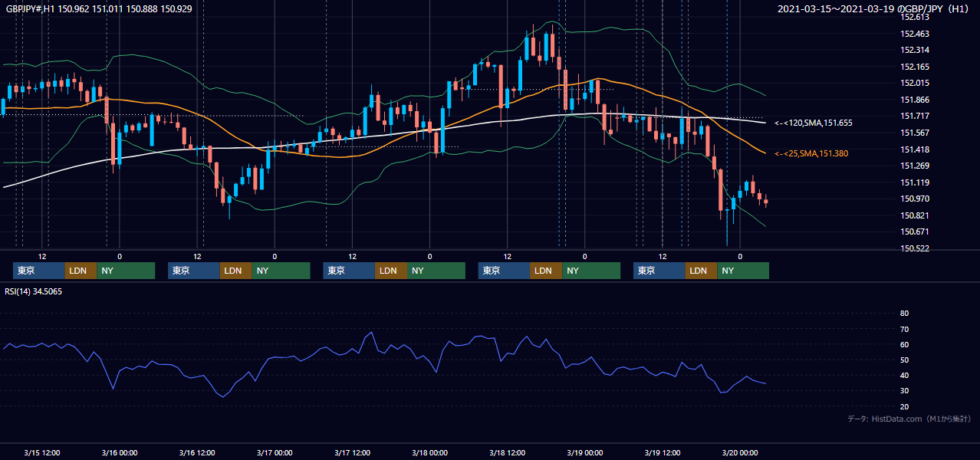Image resolution: width=980 pixels, height=460 pixels.
Task: Select the 東京 session box for 3/15
Action: tap(39, 271)
